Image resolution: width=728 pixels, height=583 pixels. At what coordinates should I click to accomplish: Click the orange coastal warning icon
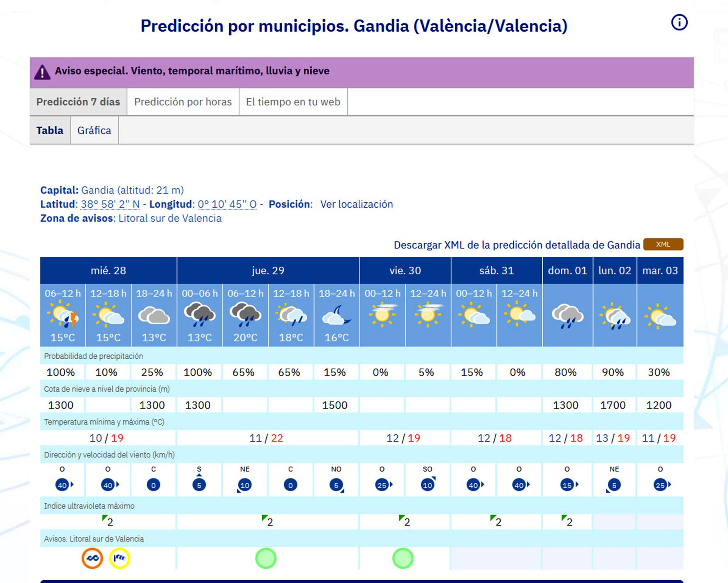click(92, 558)
